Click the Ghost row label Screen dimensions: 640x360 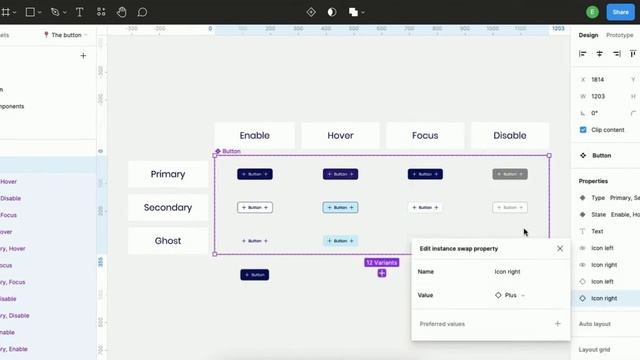pyautogui.click(x=168, y=241)
